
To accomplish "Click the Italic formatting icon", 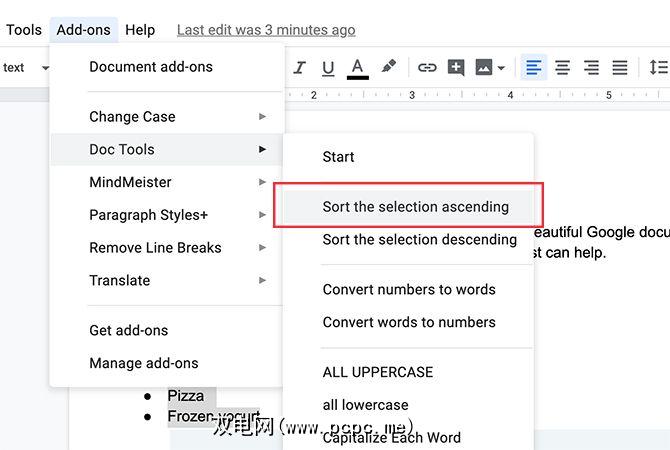I will click(300, 68).
